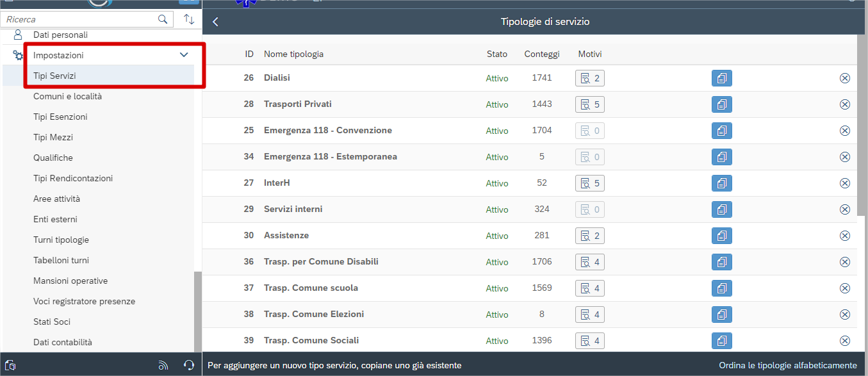Copy the Trasp. Comune Sociali type

pyautogui.click(x=722, y=341)
